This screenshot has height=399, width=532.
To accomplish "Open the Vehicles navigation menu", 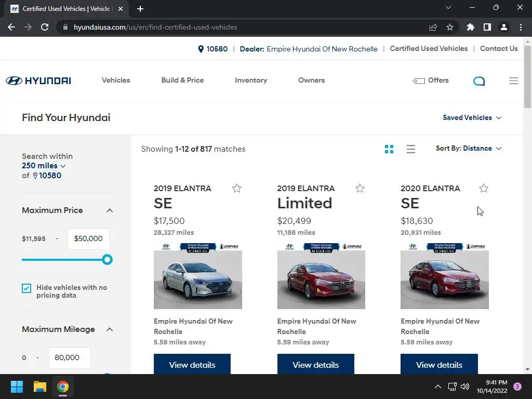I will 116,81.
